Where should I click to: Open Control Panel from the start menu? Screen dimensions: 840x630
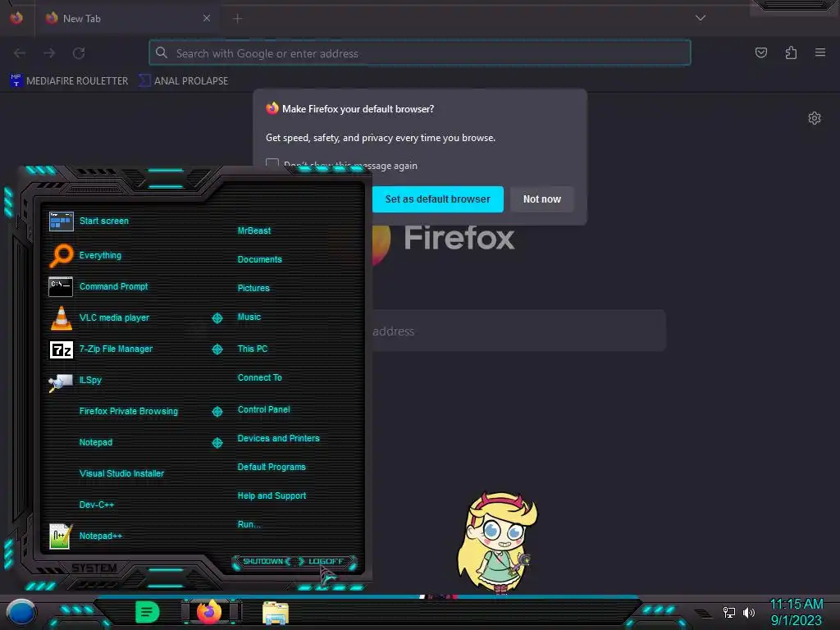(263, 410)
